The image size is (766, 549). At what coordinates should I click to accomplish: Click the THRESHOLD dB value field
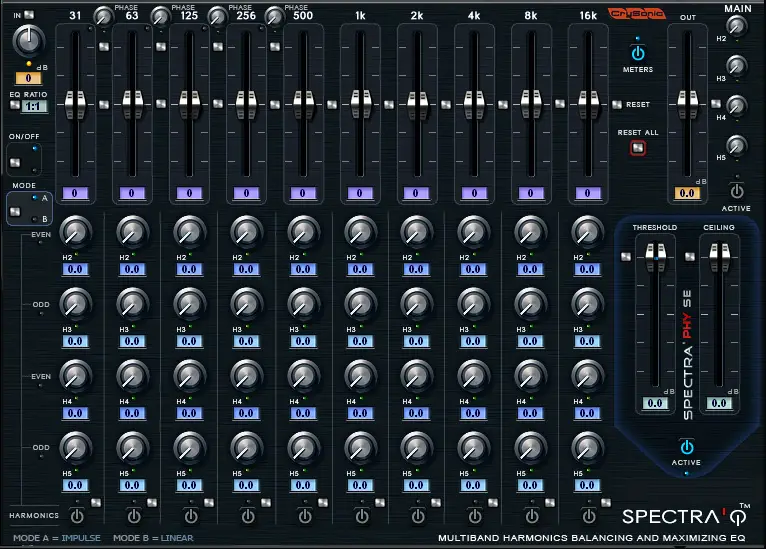pyautogui.click(x=655, y=403)
